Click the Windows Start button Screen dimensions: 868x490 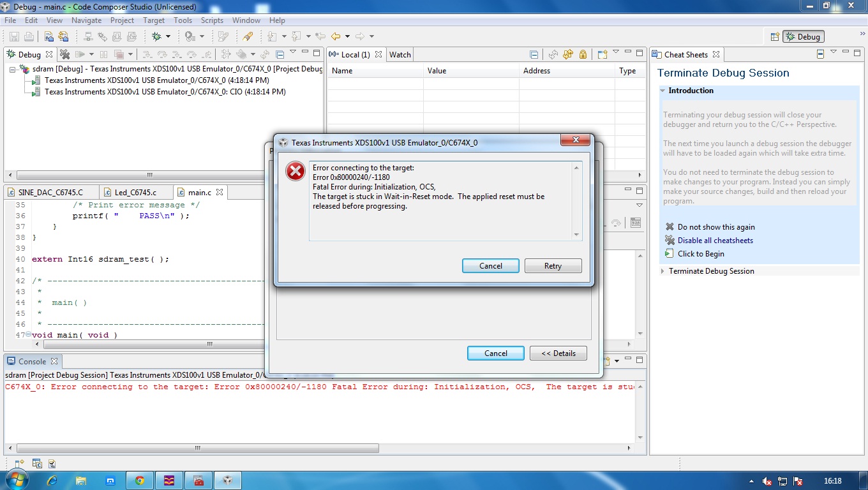pos(17,480)
